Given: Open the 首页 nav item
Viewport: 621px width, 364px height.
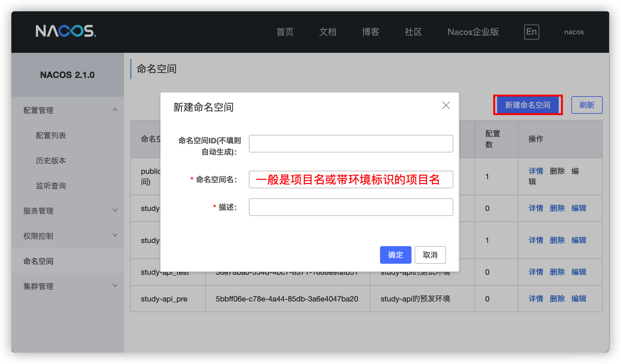Looking at the screenshot, I should coord(285,32).
